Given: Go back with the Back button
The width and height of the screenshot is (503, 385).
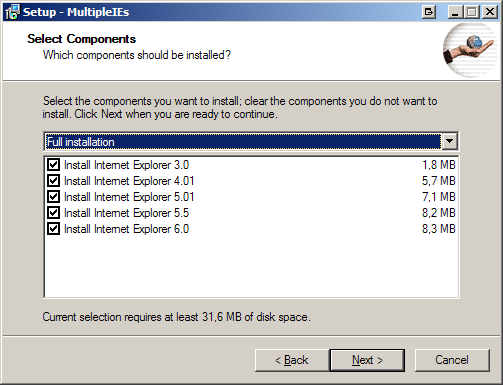Looking at the screenshot, I should tap(292, 360).
